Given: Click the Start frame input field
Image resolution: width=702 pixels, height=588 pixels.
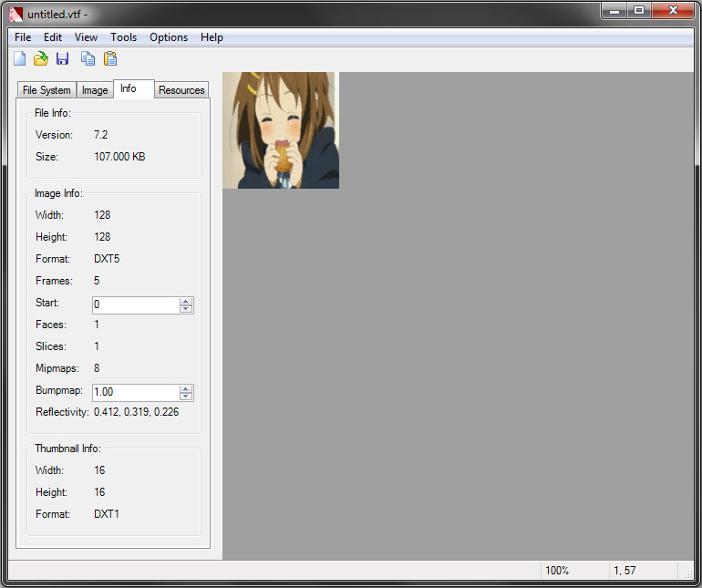Looking at the screenshot, I should coord(136,304).
